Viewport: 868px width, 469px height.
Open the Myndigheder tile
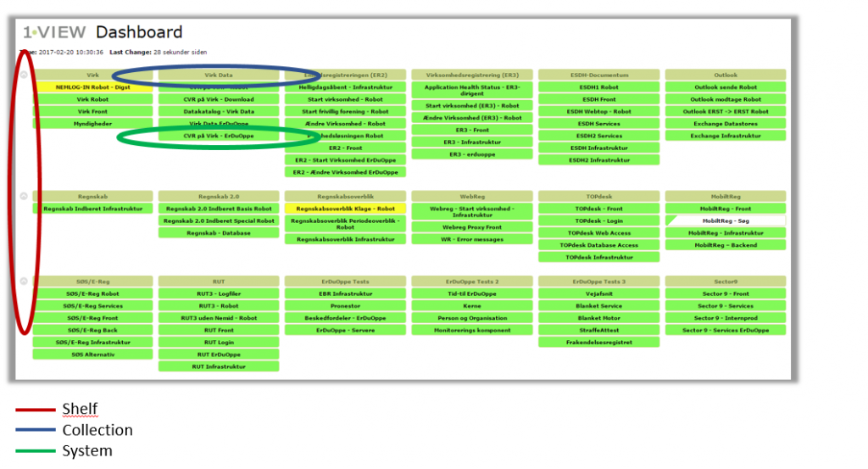[93, 124]
